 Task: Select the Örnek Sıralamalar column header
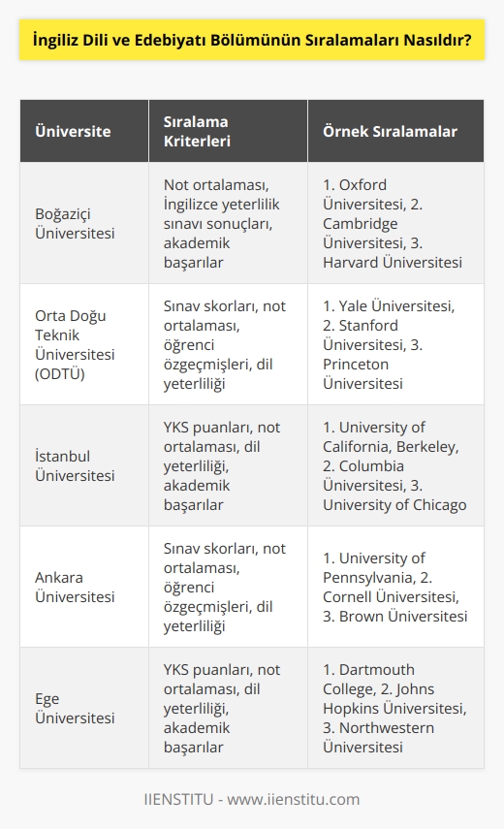point(395,131)
